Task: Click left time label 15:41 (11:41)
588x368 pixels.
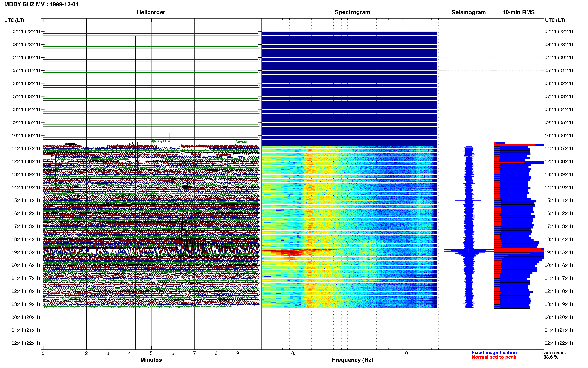Action: pos(26,200)
